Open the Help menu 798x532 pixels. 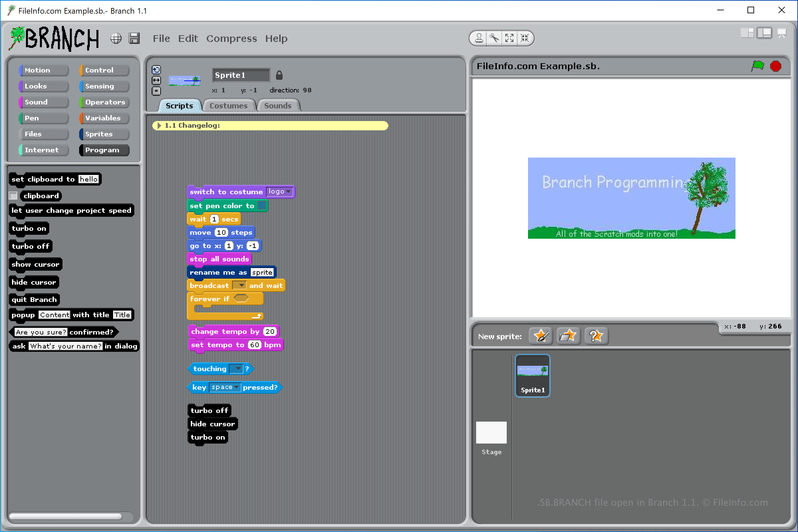tap(276, 39)
